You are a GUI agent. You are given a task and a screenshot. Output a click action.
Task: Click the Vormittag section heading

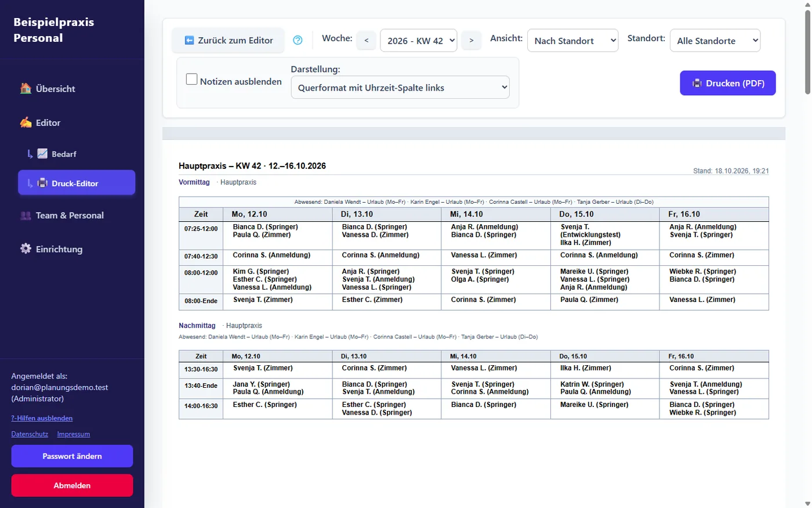tap(194, 182)
